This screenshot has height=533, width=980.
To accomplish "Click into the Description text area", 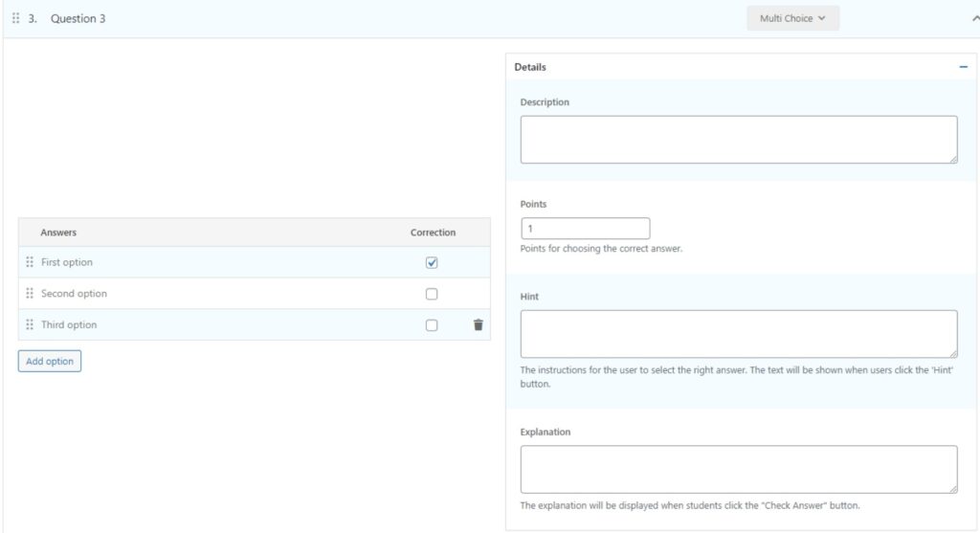I will (738, 140).
